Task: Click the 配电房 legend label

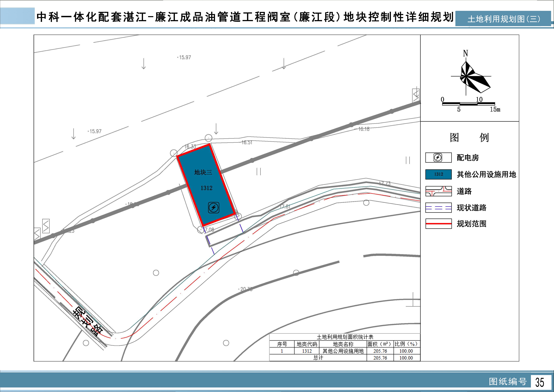Action: coord(468,158)
